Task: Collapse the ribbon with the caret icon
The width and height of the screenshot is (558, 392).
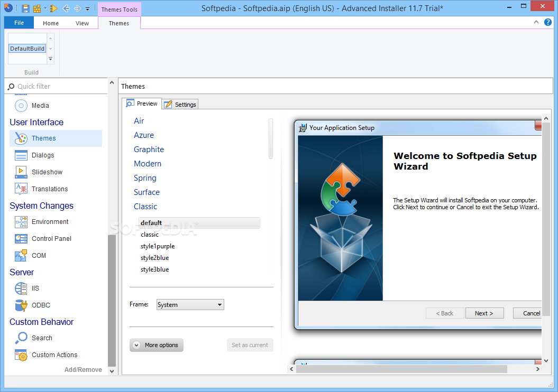Action: tap(536, 22)
